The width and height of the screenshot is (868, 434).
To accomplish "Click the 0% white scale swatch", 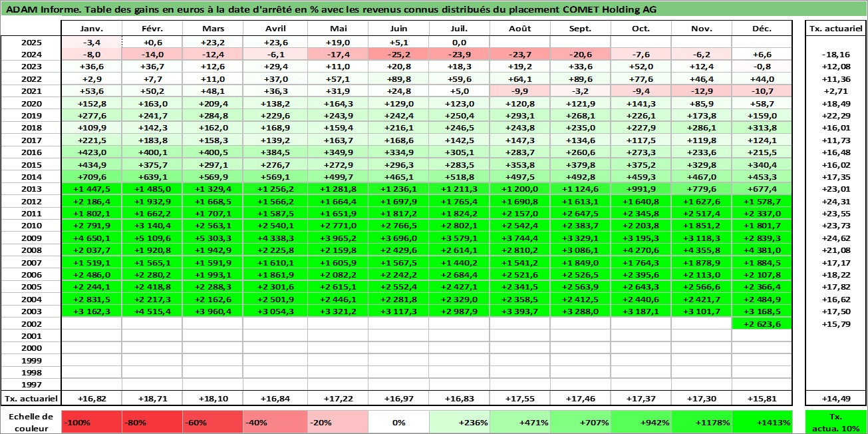I will [x=398, y=422].
